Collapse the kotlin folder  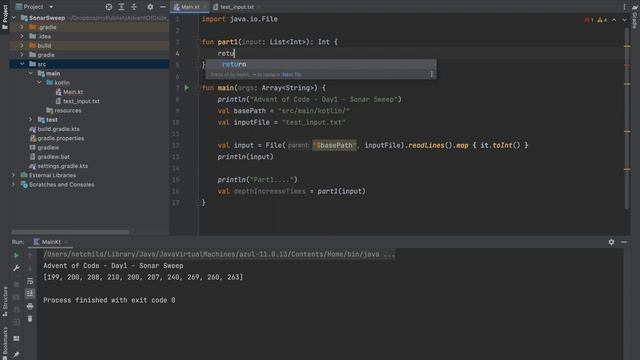coord(39,82)
